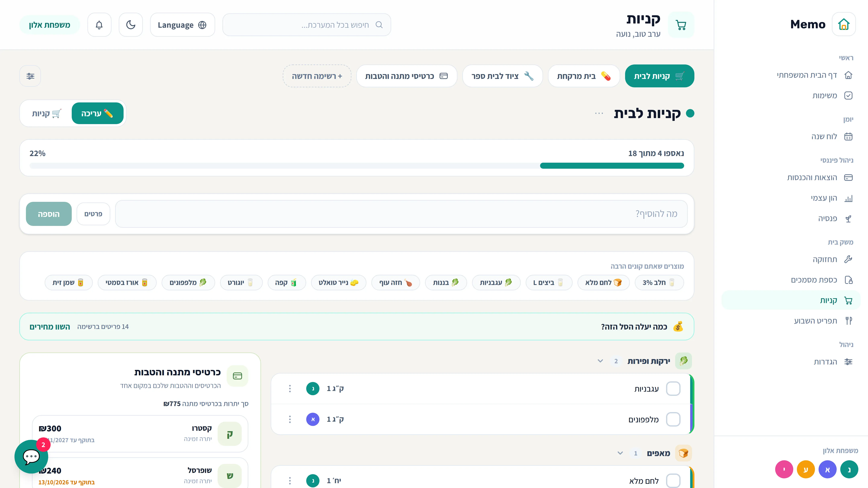Click the Memo home logo icon
The width and height of the screenshot is (868, 488).
coord(843,24)
